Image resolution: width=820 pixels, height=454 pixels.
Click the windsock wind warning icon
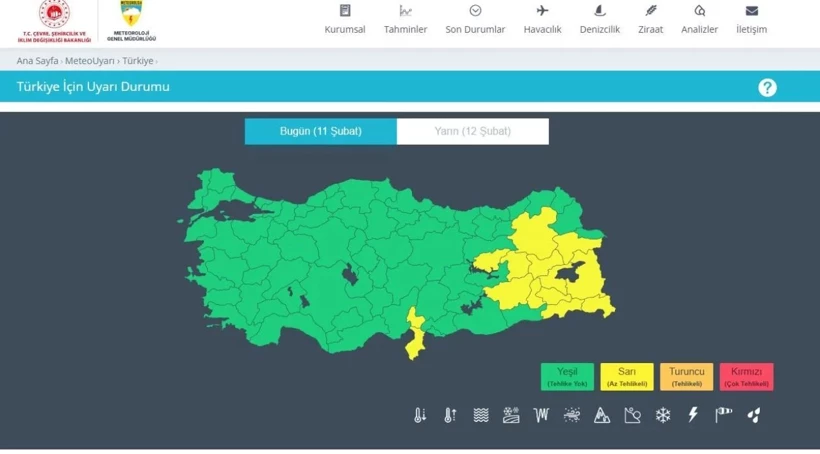coord(723,415)
